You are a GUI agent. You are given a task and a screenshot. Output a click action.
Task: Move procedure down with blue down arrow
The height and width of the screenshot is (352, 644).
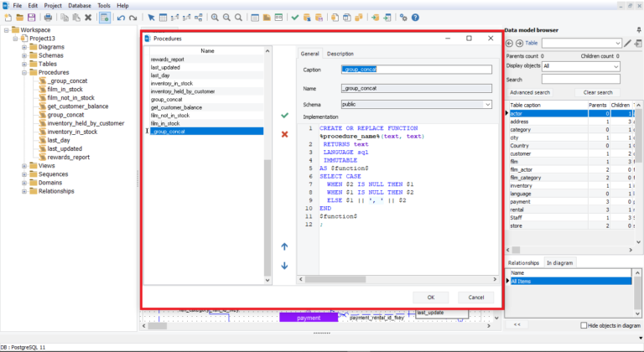click(284, 266)
